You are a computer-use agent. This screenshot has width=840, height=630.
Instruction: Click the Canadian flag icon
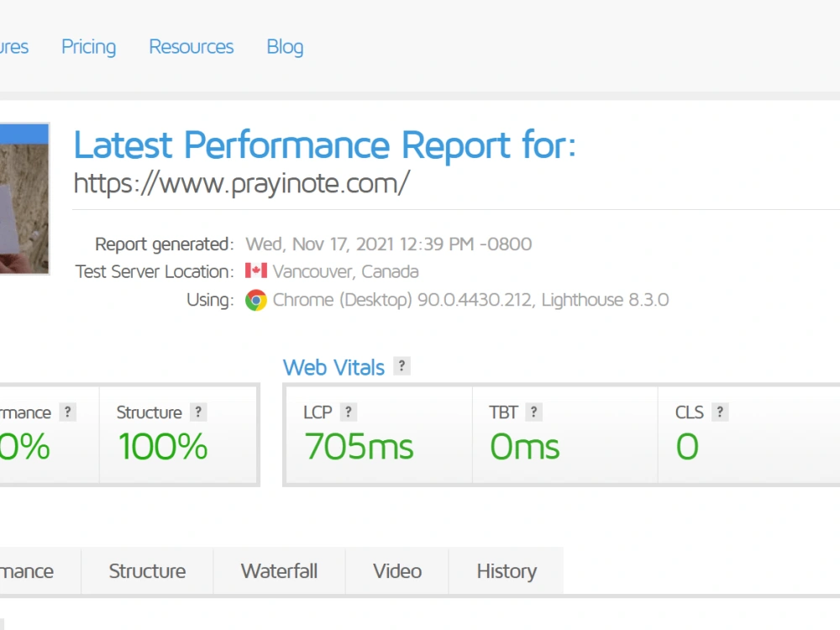coord(256,270)
